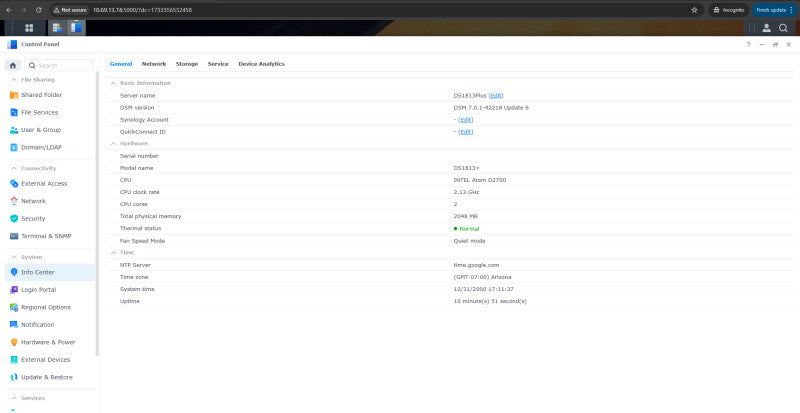Switch to the Service tab
The height and width of the screenshot is (413, 800).
click(218, 64)
